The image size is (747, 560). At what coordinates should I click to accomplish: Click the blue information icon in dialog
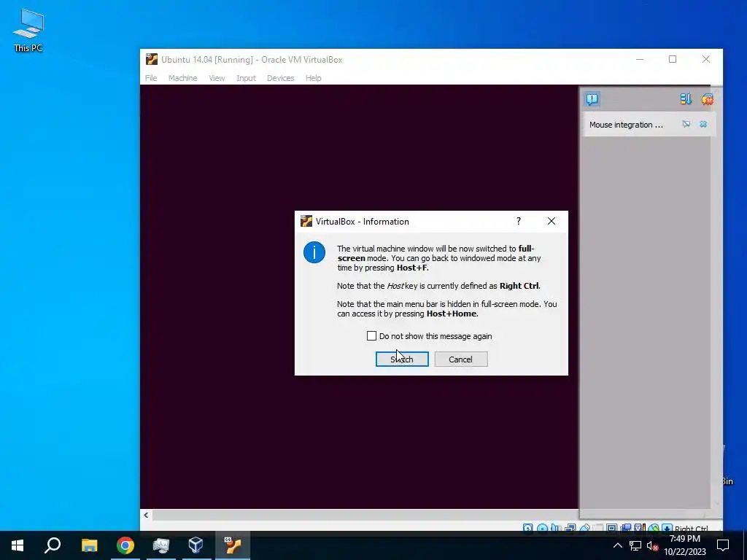tap(314, 252)
